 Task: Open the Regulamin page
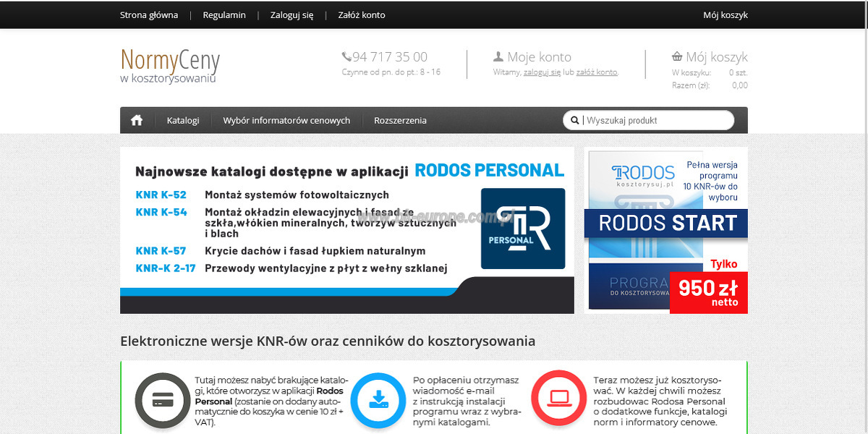[224, 15]
